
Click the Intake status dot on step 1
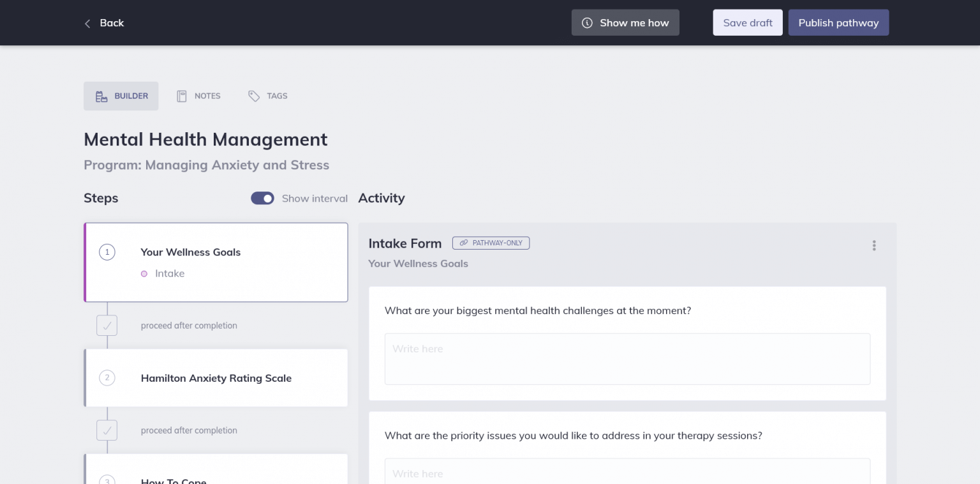144,273
